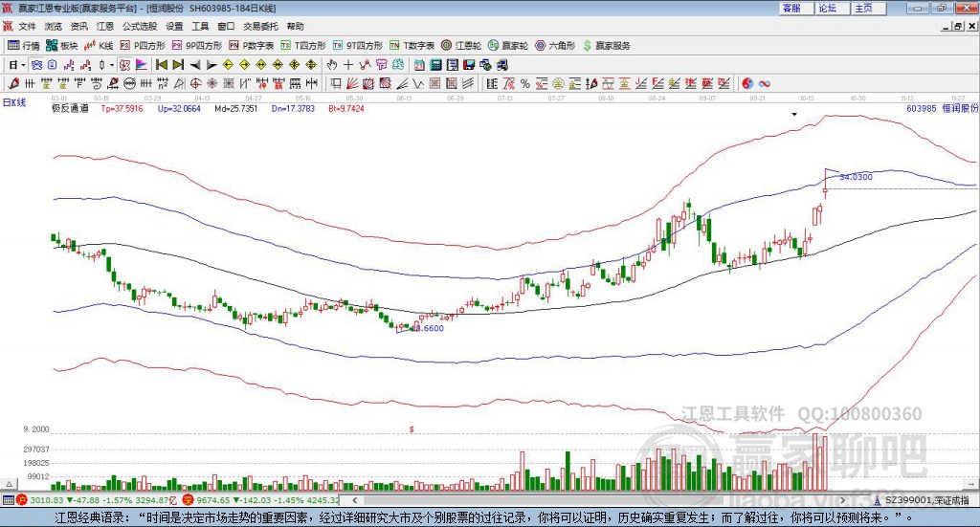
Task: Click the Up=32.0664 value
Action: pyautogui.click(x=179, y=109)
